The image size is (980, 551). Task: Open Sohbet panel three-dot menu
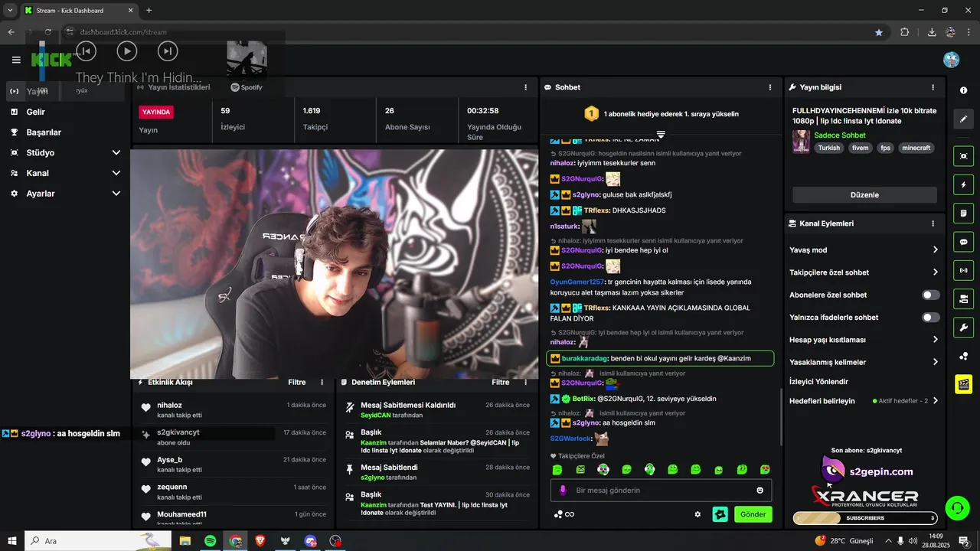coord(770,87)
